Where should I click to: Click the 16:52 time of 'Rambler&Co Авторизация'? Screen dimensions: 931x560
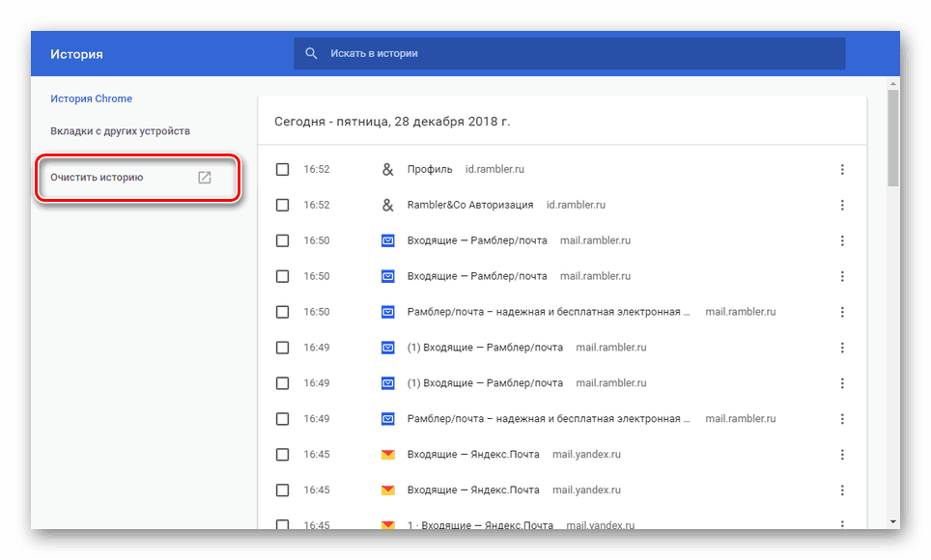tap(317, 205)
